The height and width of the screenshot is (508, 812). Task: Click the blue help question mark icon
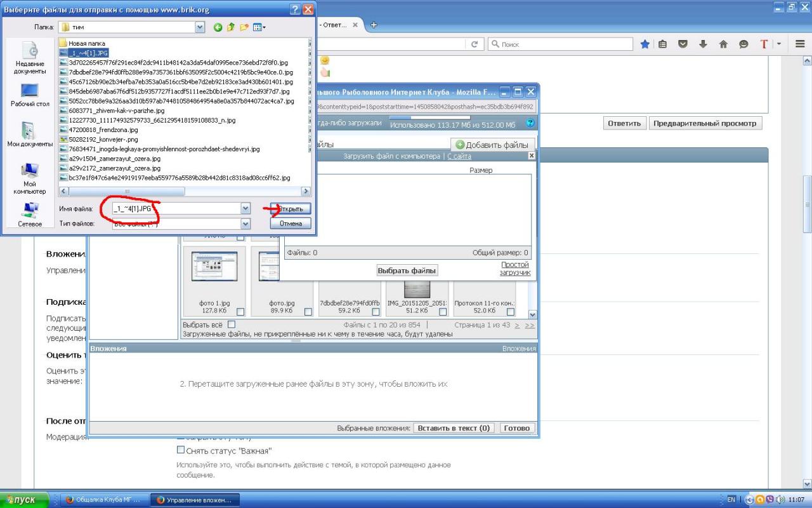click(x=530, y=123)
